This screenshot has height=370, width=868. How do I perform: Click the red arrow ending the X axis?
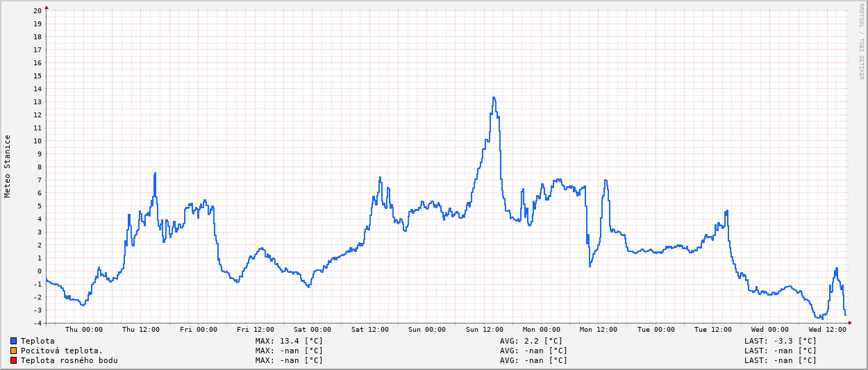[849, 323]
